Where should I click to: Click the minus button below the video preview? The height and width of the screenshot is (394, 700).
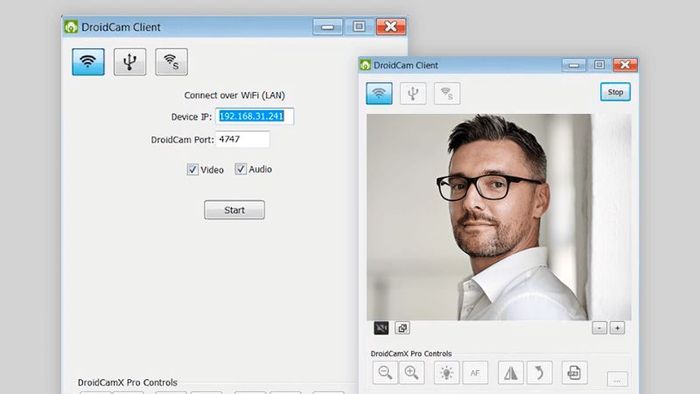(600, 328)
